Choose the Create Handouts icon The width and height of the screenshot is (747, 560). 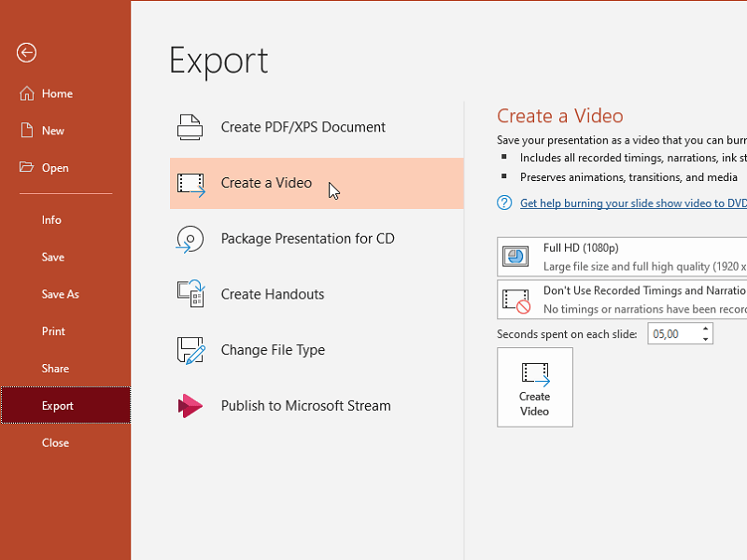190,294
